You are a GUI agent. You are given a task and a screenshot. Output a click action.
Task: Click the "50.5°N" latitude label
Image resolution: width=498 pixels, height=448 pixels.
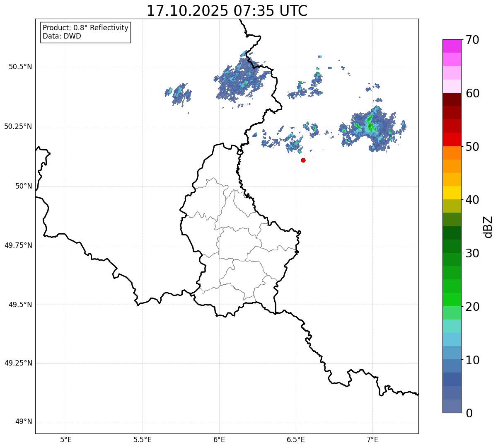click(20, 67)
